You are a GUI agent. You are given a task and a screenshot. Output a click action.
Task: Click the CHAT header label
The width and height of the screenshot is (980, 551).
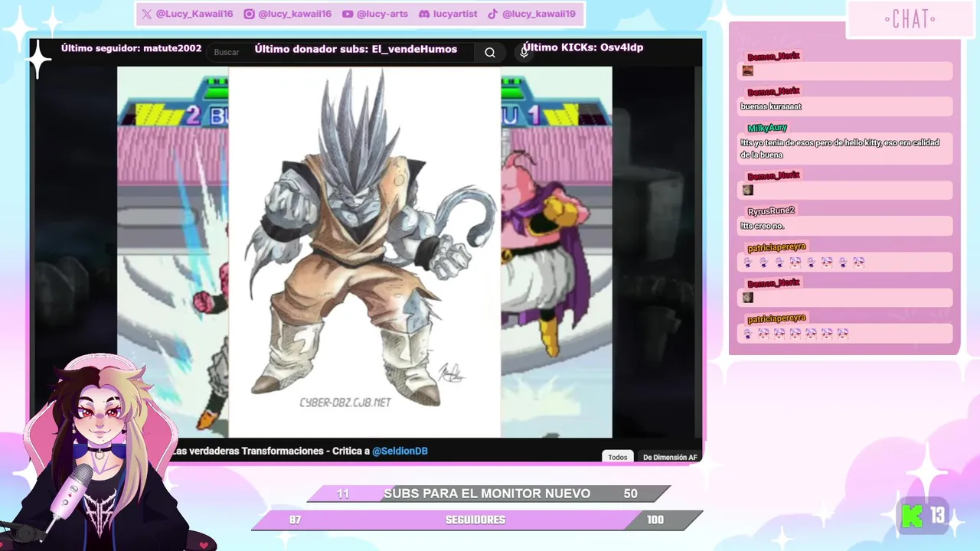click(910, 19)
